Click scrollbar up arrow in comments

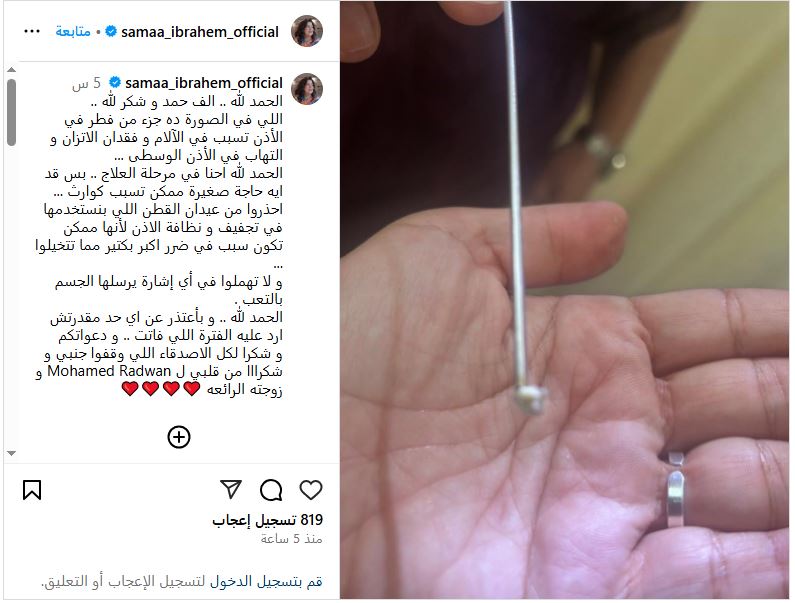pyautogui.click(x=12, y=69)
